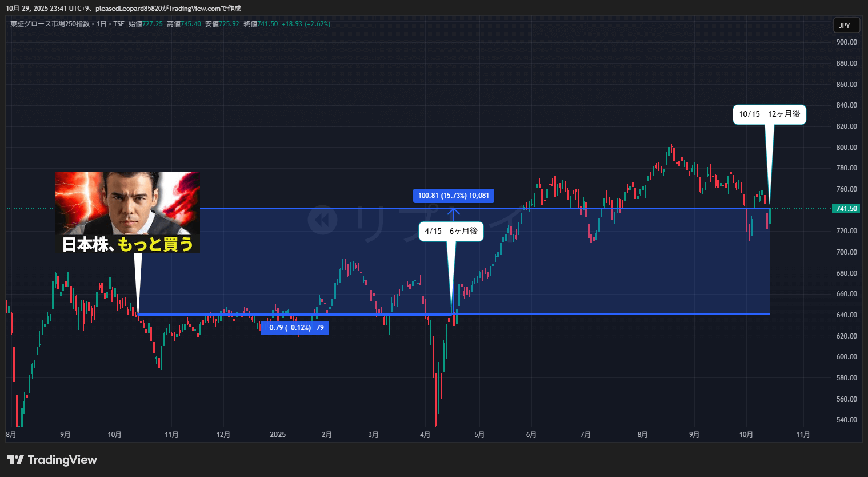Click the 900.00 label on the price scale
Viewport: 868px width, 477px height.
[846, 42]
